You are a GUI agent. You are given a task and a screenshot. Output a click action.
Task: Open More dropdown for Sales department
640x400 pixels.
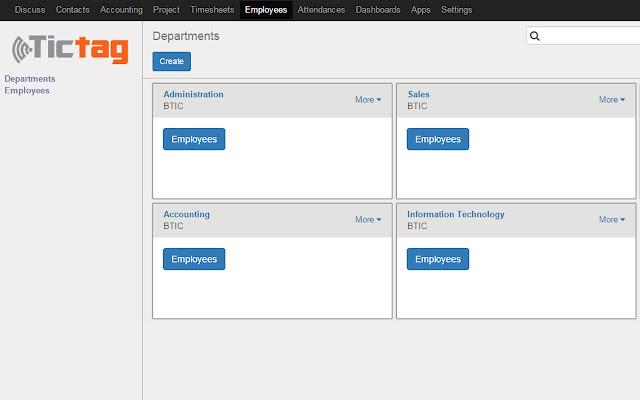[x=612, y=100]
